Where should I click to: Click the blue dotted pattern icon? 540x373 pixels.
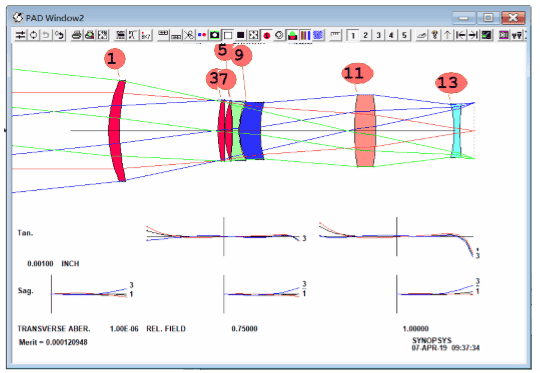pyautogui.click(x=318, y=35)
